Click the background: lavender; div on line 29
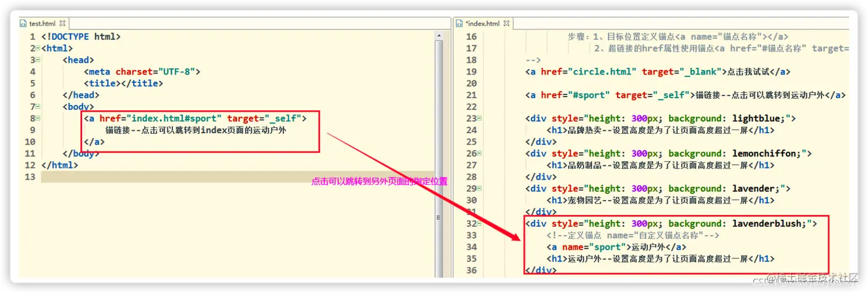868x293 pixels. (658, 188)
